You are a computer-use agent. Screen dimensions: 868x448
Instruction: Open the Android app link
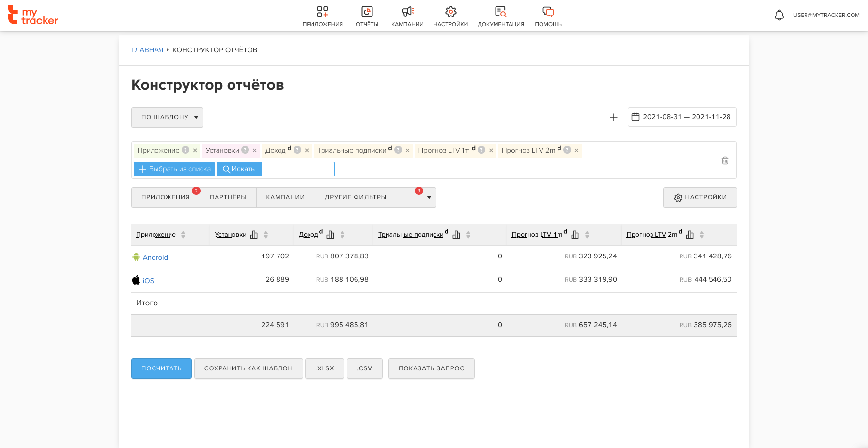(x=155, y=257)
